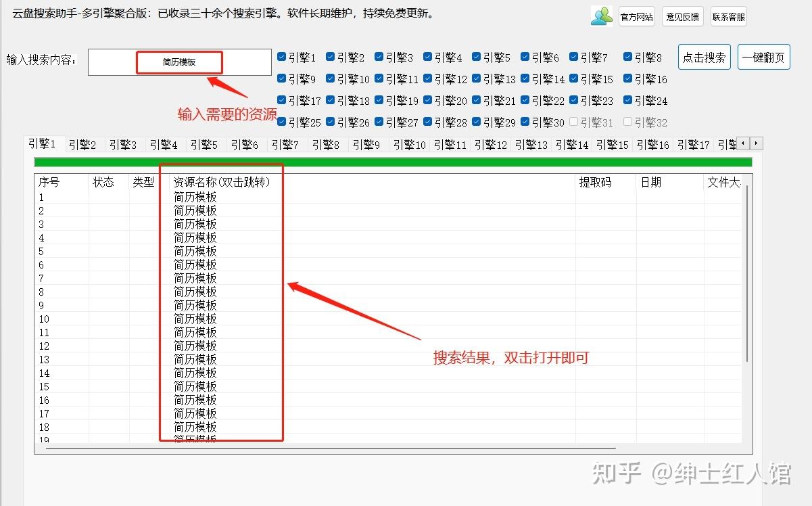Open the 官方网站 official website link
Viewport: 812px width, 506px height.
point(636,16)
